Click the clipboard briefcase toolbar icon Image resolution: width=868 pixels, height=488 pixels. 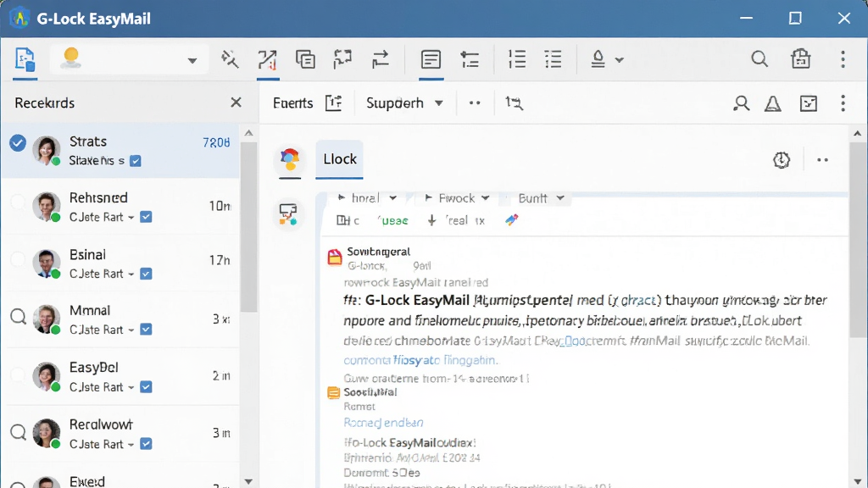point(800,58)
